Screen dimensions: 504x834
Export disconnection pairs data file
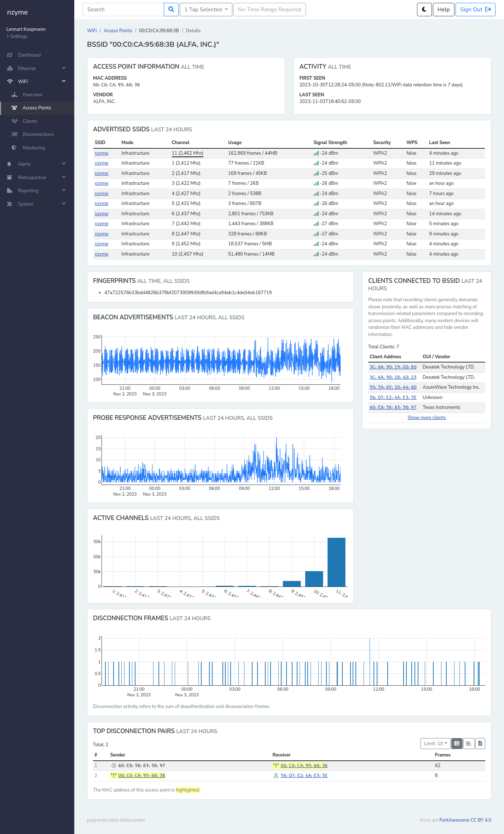(x=480, y=743)
